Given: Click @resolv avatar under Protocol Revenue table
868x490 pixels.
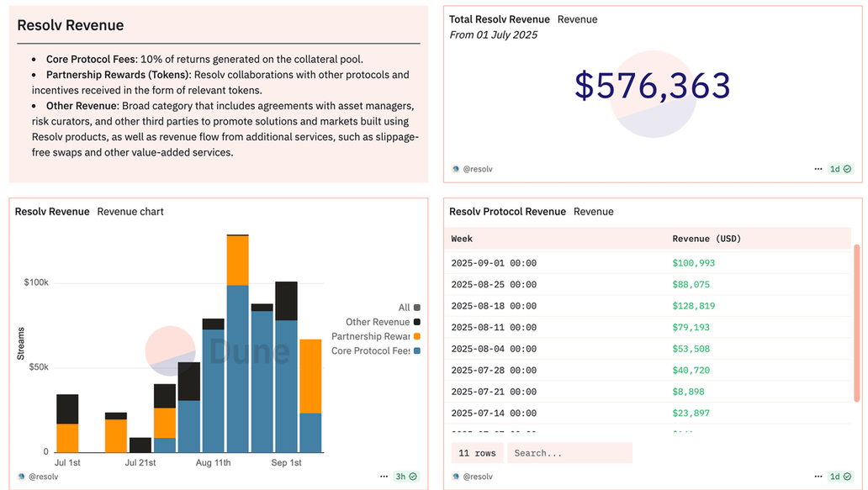Looking at the screenshot, I should [x=456, y=477].
